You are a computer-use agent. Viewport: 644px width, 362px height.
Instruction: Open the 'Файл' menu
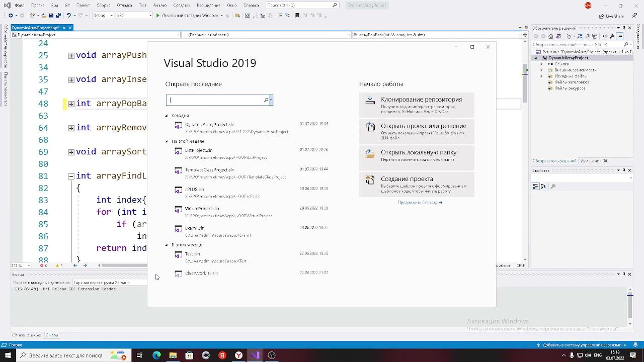(x=20, y=5)
